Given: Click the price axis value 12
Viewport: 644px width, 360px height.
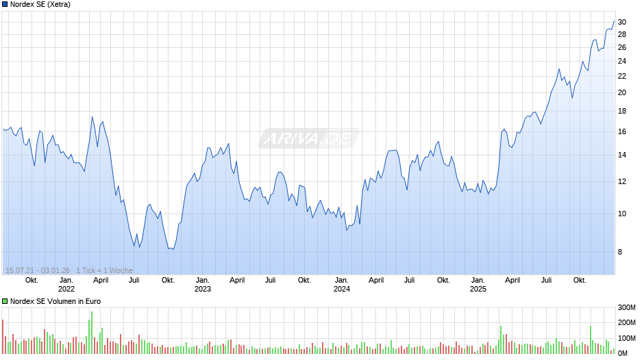Looking at the screenshot, I should [622, 182].
